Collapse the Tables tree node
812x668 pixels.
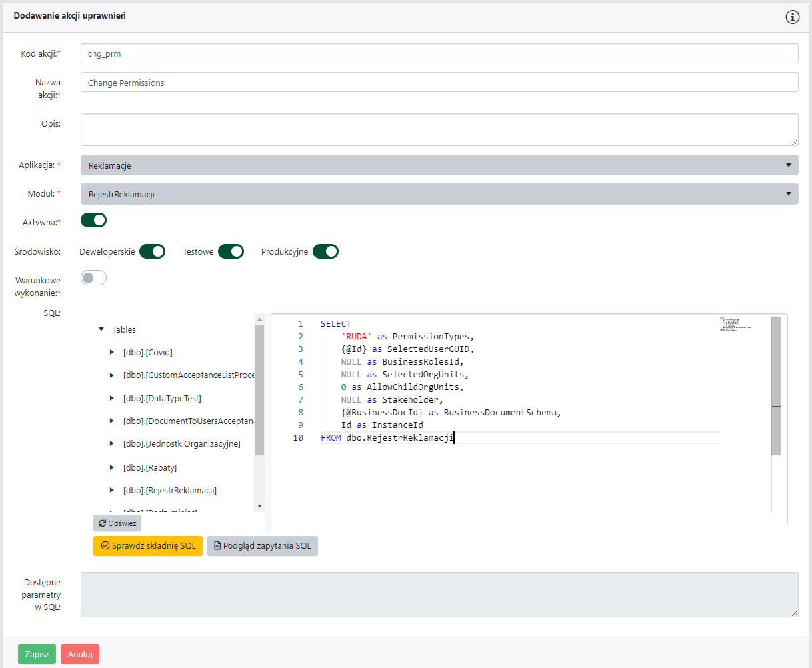pyautogui.click(x=101, y=329)
